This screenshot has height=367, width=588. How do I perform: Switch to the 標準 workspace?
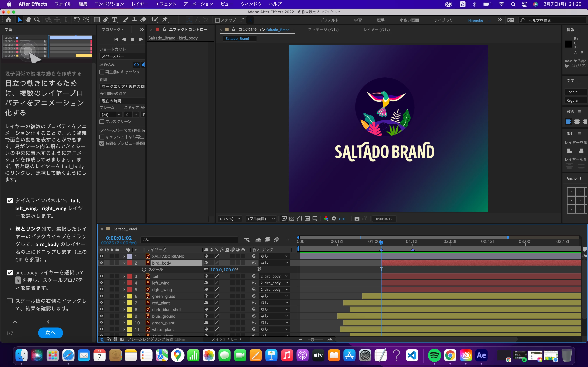(380, 20)
